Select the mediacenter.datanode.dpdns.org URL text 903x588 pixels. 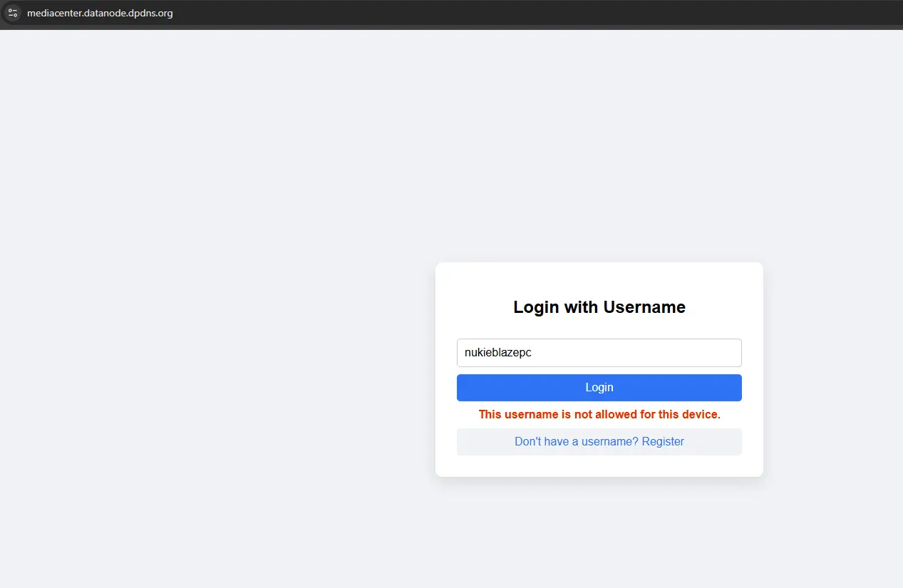point(100,13)
